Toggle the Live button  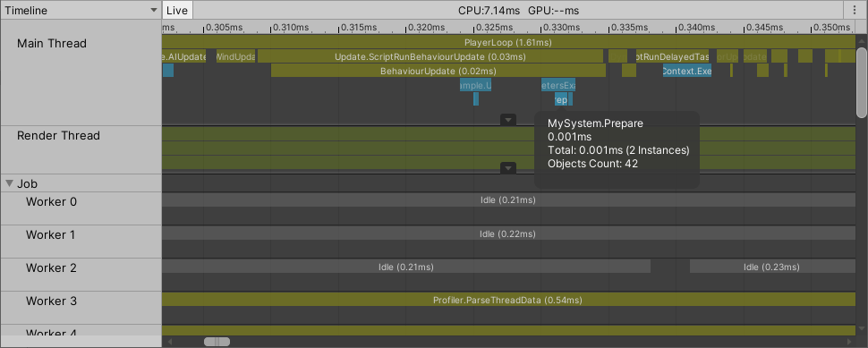tap(177, 10)
